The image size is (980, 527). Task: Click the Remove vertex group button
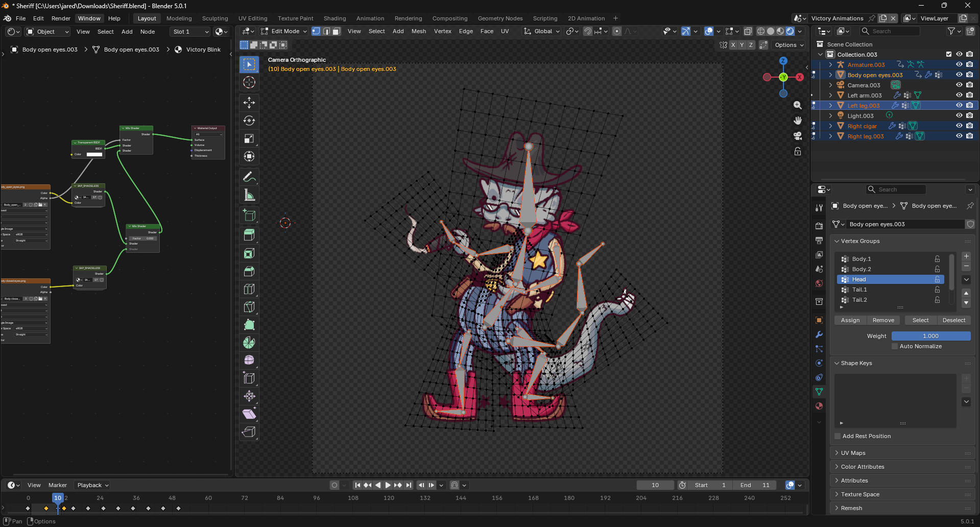click(883, 320)
